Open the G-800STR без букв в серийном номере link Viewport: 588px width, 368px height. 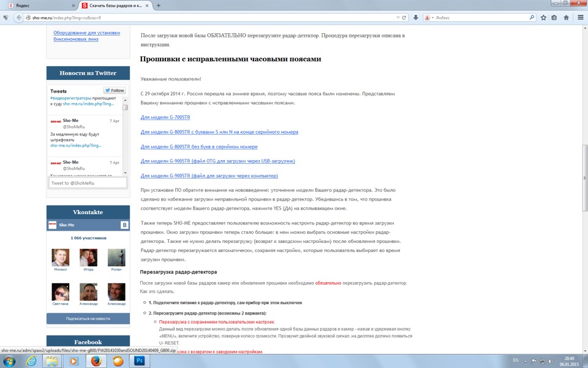pos(199,147)
